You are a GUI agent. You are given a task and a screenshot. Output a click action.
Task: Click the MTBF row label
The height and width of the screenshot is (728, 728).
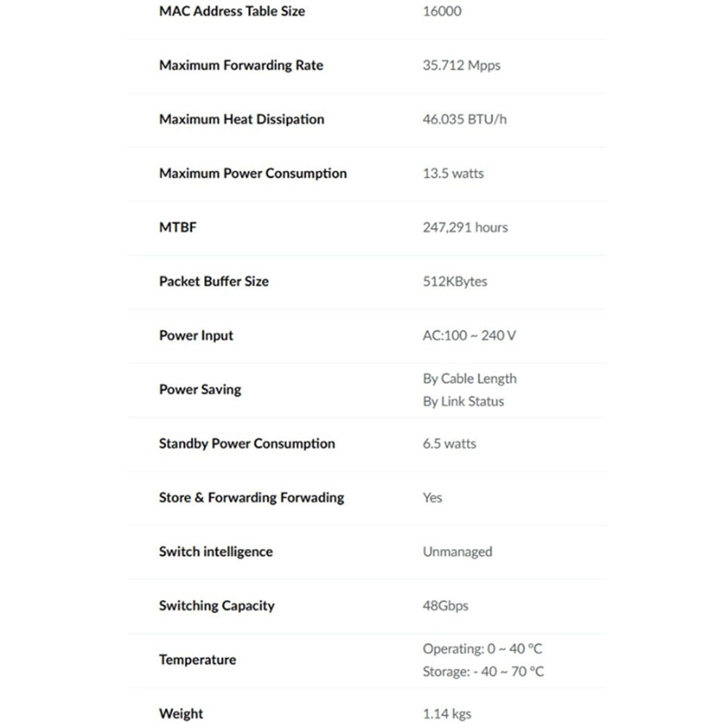[178, 227]
